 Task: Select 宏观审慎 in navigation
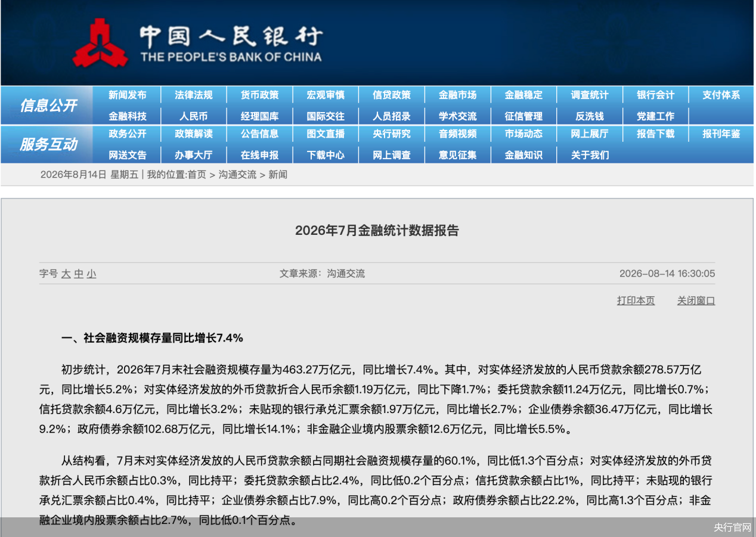coord(326,95)
